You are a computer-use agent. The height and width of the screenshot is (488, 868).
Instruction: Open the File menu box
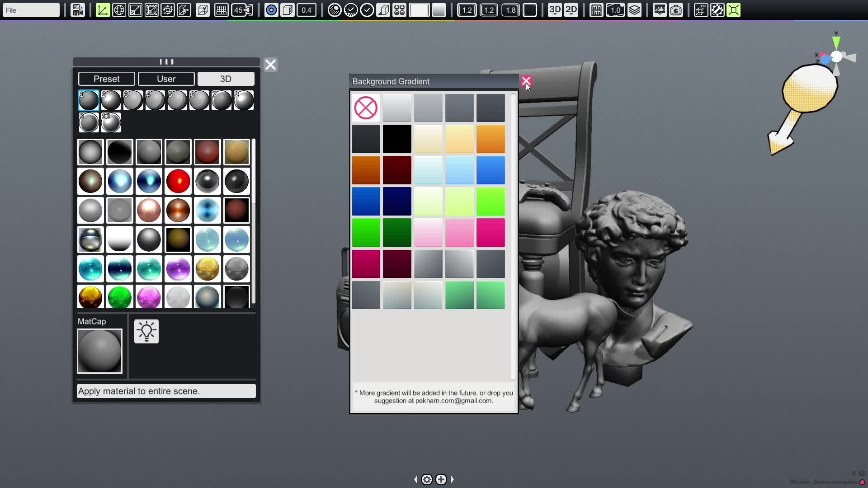click(31, 10)
